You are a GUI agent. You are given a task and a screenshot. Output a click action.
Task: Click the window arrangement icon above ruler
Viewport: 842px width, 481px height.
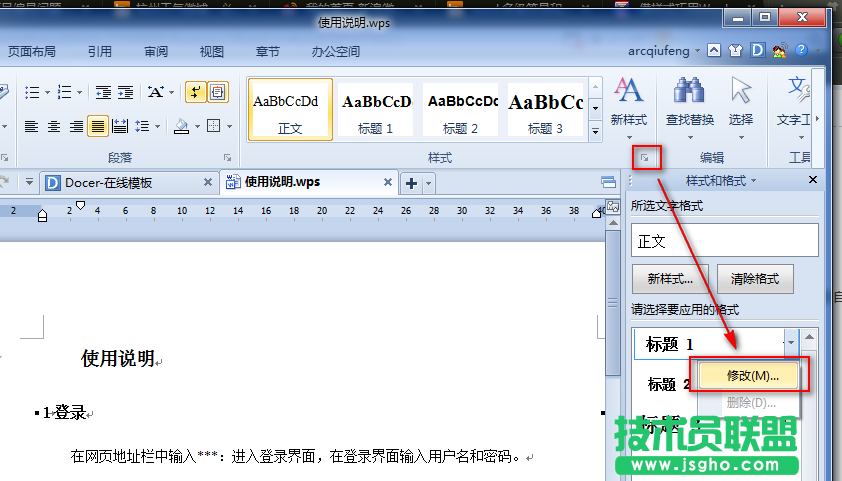(608, 183)
